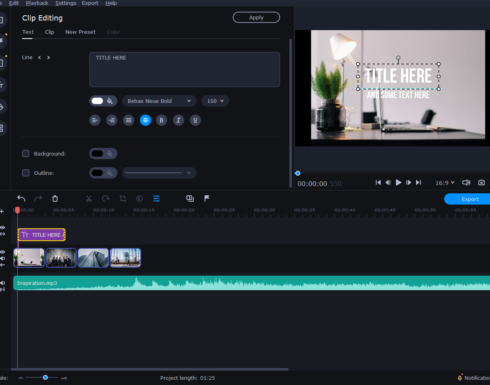Toggle underline formatting
Viewport: 490px width, 385px height.
[195, 120]
